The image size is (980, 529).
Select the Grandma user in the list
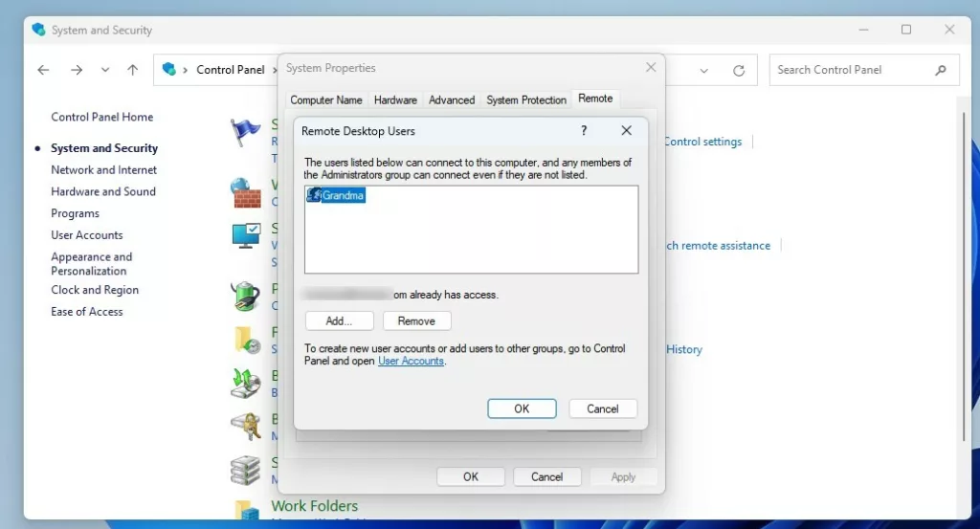[336, 195]
